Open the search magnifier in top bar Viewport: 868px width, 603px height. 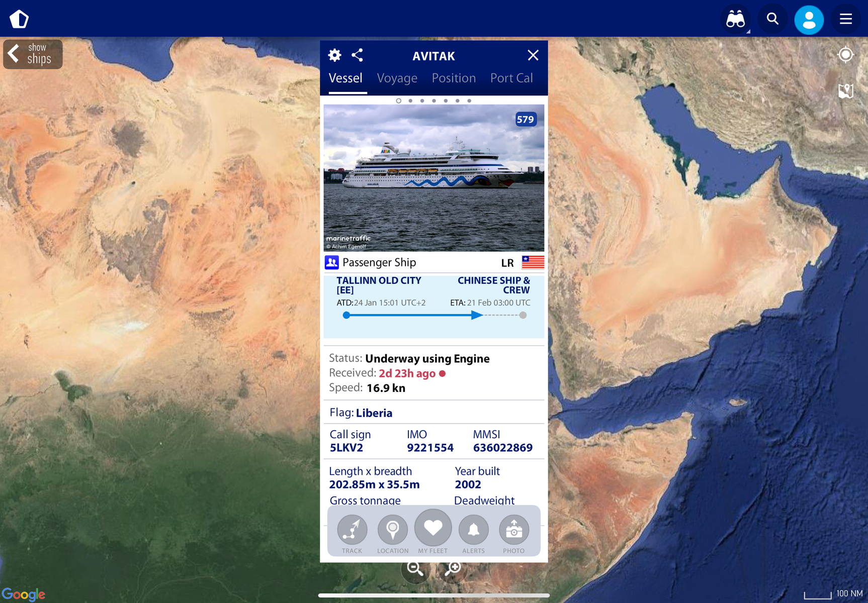click(x=772, y=20)
